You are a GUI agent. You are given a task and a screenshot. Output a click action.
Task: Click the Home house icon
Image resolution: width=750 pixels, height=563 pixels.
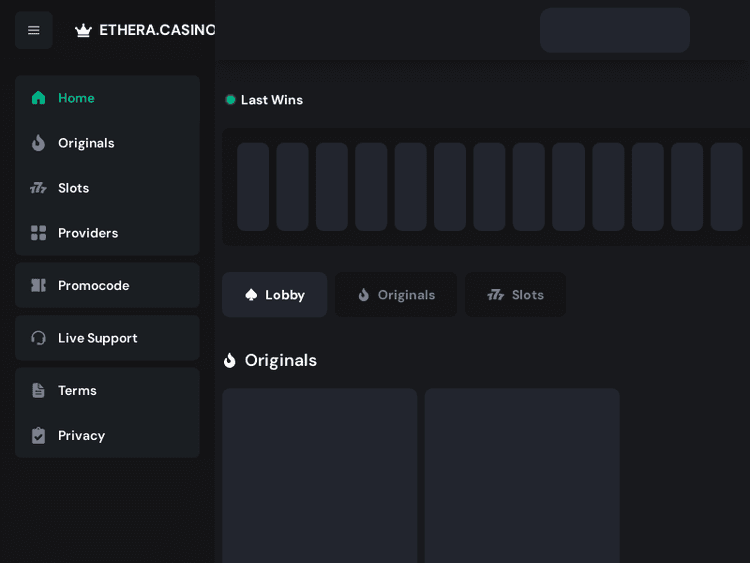(x=38, y=98)
